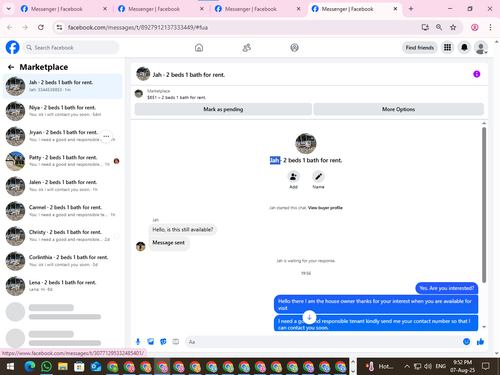The image size is (500, 375).
Task: Open Windows notification center
Action: pos(486,367)
